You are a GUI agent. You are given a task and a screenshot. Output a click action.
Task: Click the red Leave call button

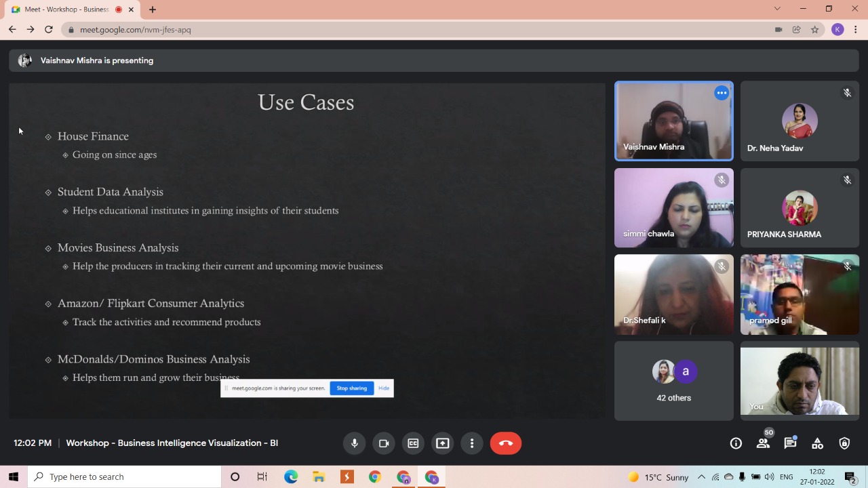pyautogui.click(x=505, y=443)
